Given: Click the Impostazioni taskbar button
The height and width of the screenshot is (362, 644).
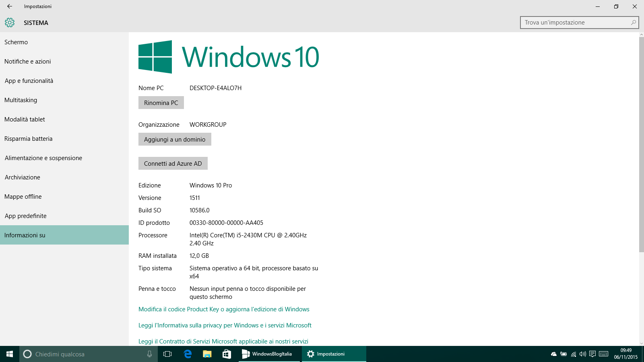Looking at the screenshot, I should [334, 354].
